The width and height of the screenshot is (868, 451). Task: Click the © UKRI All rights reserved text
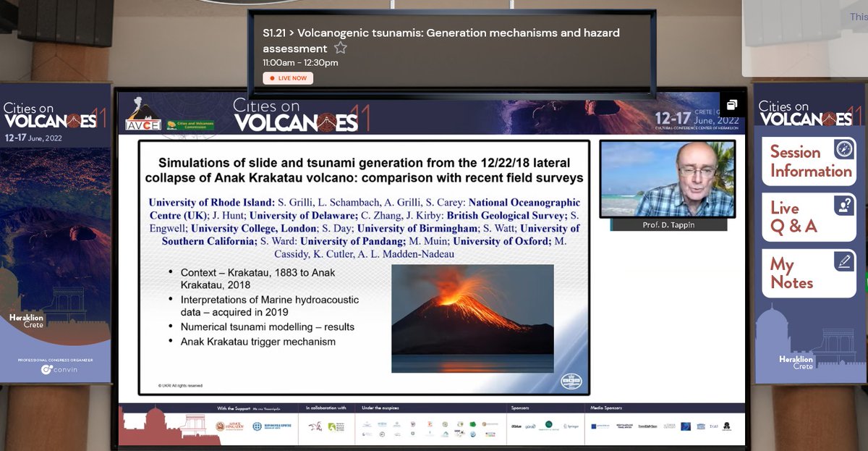pos(180,386)
